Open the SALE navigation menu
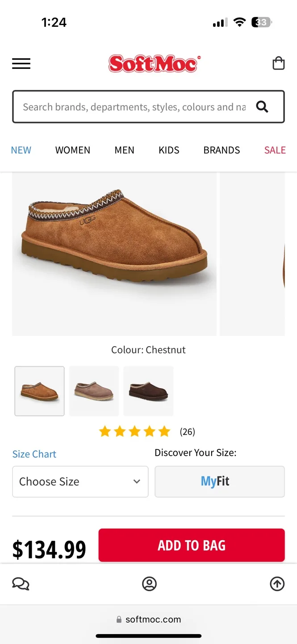The width and height of the screenshot is (297, 644). pos(275,150)
